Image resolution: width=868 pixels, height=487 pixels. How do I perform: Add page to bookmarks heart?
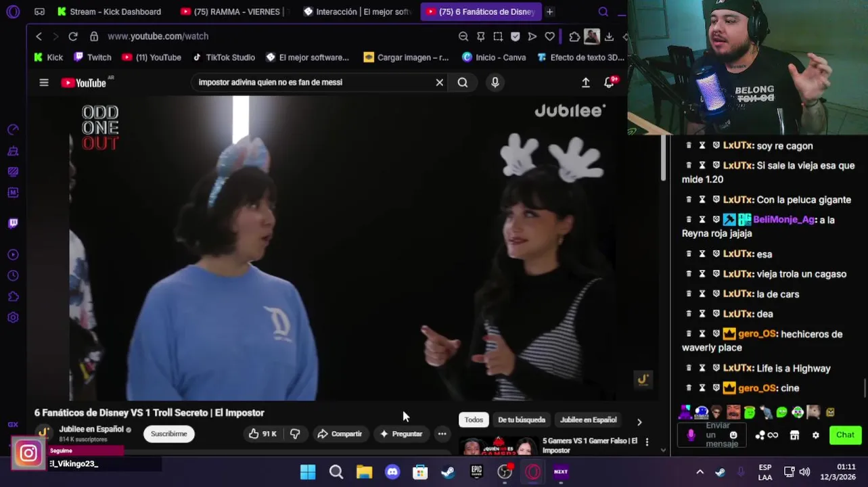[549, 37]
